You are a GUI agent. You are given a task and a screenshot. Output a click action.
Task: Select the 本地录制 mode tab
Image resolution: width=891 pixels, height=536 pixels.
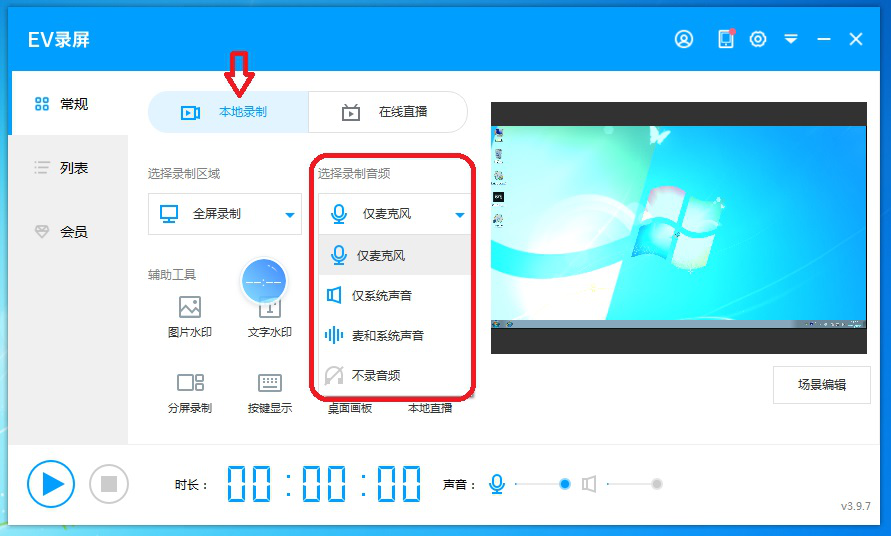228,112
